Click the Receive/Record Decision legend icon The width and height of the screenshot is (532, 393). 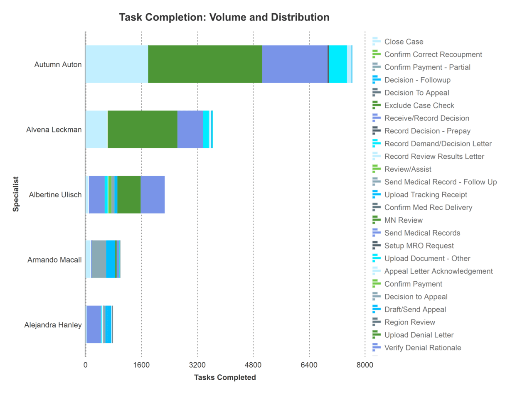[x=376, y=118]
